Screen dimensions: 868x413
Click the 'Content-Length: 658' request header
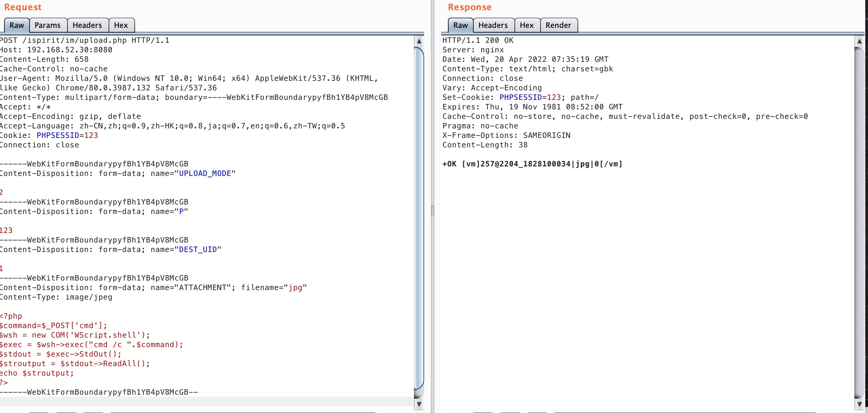click(44, 59)
